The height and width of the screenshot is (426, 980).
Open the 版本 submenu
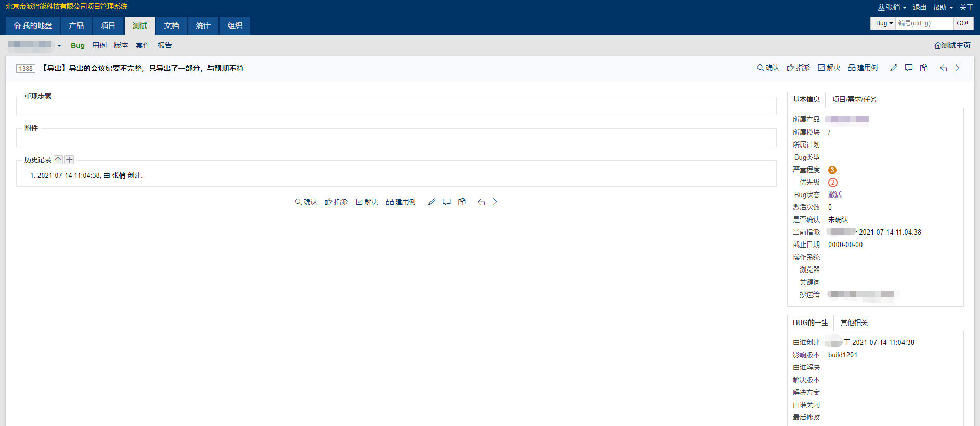121,46
